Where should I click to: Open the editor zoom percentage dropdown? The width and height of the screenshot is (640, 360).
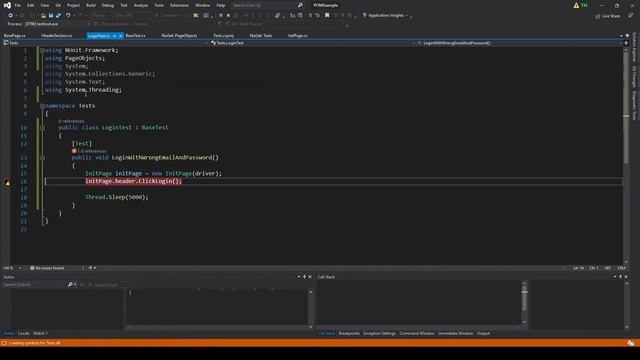pos(20,268)
